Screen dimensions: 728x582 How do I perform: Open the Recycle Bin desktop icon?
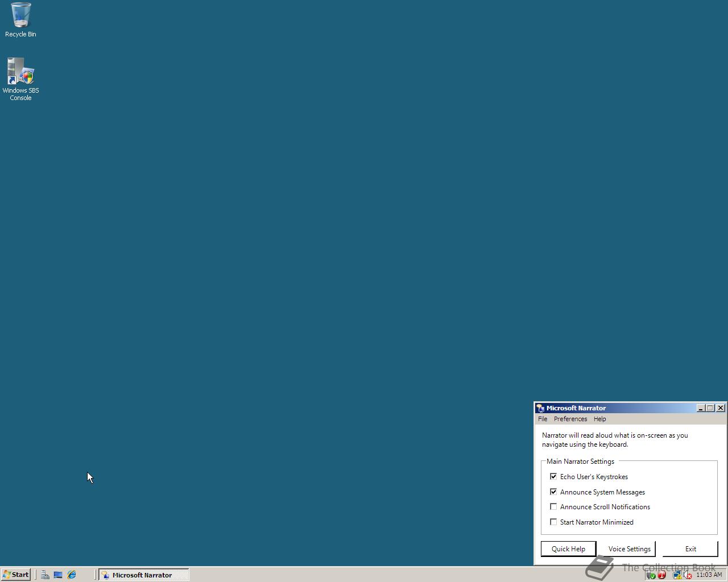(20, 20)
